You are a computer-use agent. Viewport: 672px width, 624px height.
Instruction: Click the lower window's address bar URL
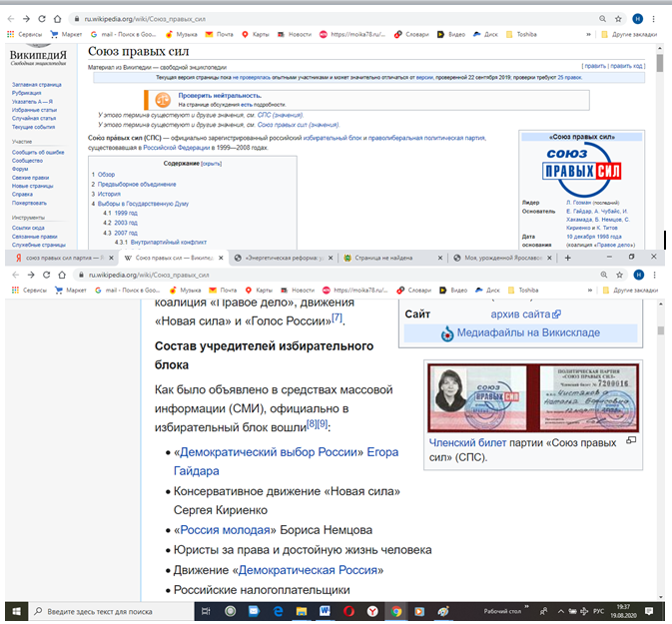click(149, 275)
